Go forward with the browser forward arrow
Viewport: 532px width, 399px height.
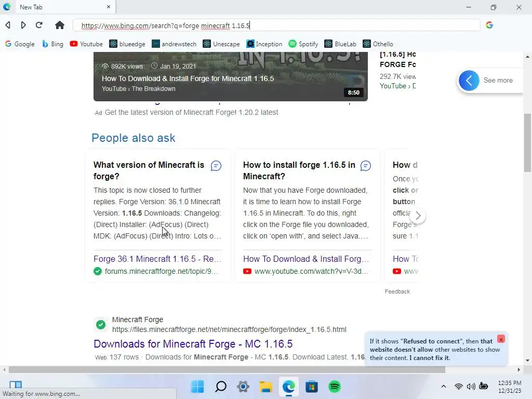(23, 25)
